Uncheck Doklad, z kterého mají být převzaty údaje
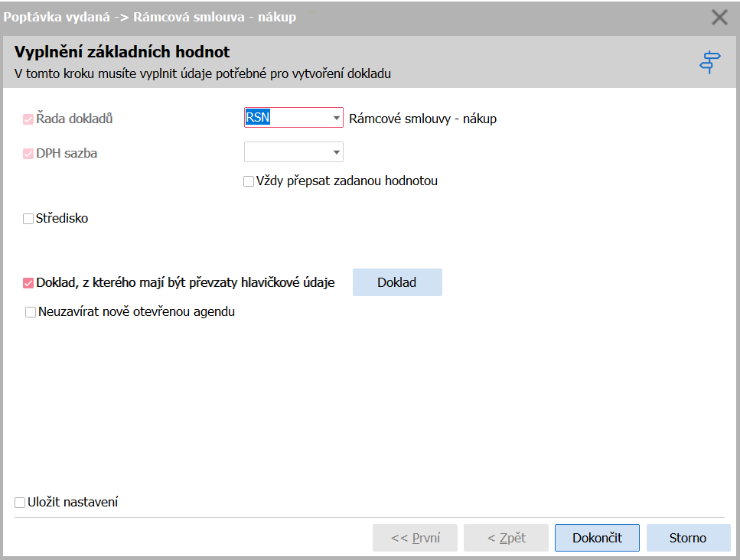The image size is (740, 560). tap(28, 283)
